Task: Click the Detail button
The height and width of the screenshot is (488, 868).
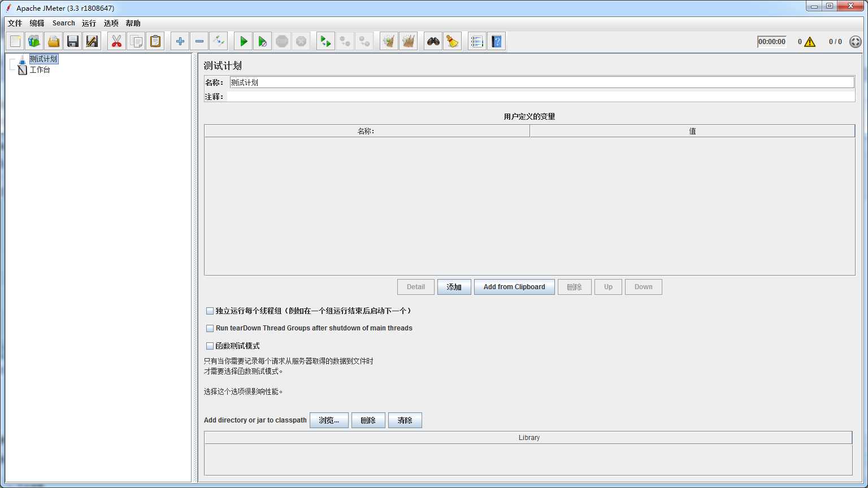Action: pyautogui.click(x=416, y=287)
